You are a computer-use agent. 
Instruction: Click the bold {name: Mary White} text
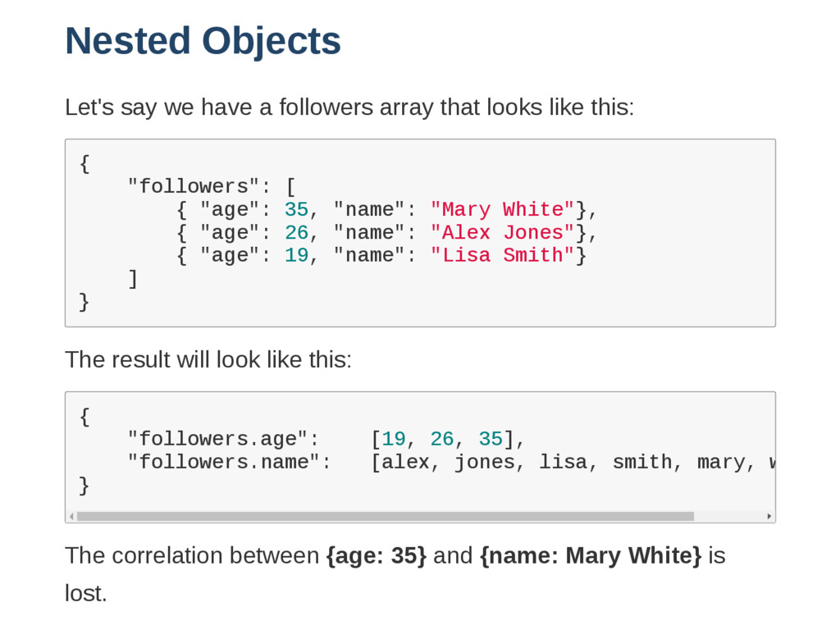[591, 555]
